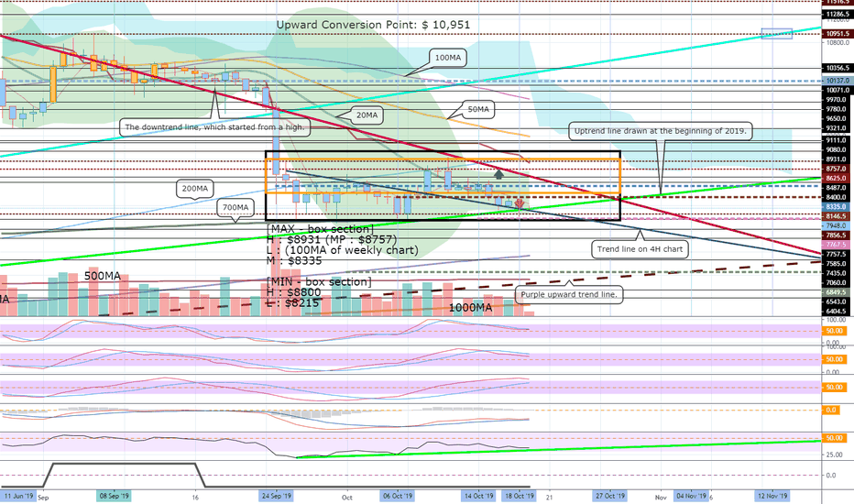Click the 8335.0 blue price label
Image resolution: width=854 pixels, height=504 pixels.
836,207
